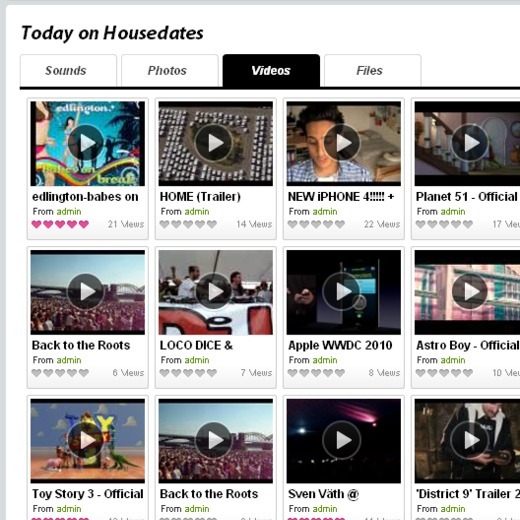Start the NEW iPHONE 4 video

pos(343,143)
